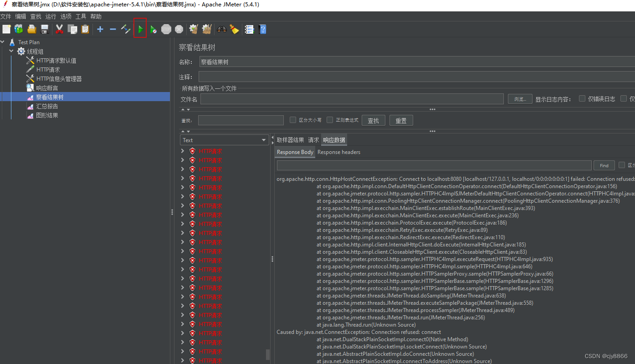Switch to the 请求 tab
635x364 pixels.
pos(313,140)
